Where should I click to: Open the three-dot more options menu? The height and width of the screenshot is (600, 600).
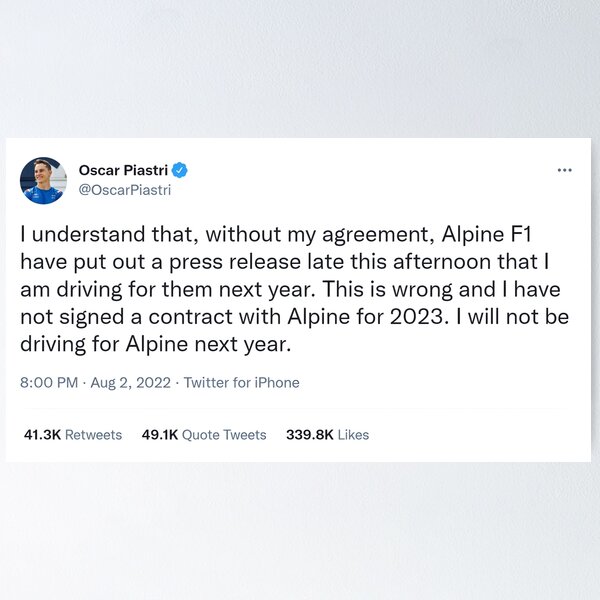(565, 170)
